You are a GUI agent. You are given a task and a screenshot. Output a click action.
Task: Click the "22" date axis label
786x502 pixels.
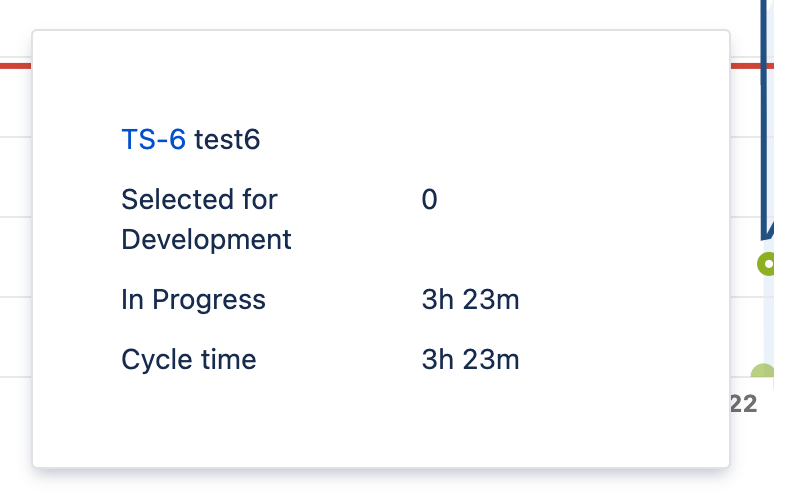point(743,404)
